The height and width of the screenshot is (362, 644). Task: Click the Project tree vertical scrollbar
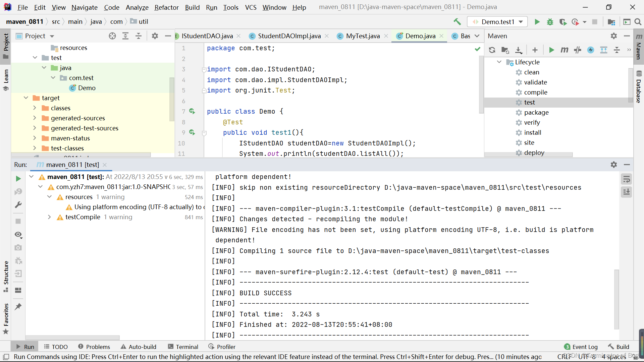click(x=172, y=99)
